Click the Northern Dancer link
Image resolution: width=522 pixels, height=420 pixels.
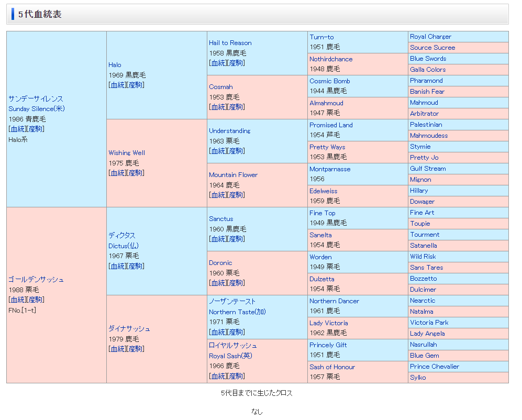334,301
